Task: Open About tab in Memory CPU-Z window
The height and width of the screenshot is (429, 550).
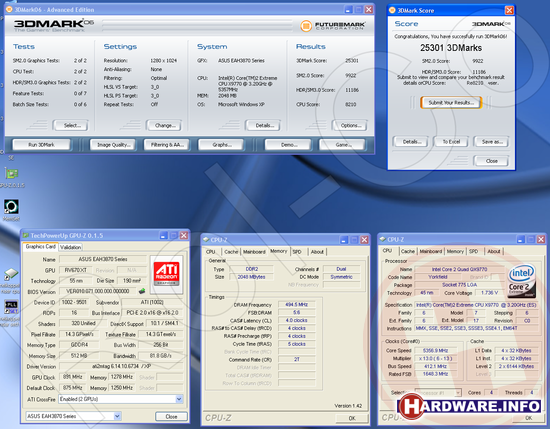Action: [317, 252]
